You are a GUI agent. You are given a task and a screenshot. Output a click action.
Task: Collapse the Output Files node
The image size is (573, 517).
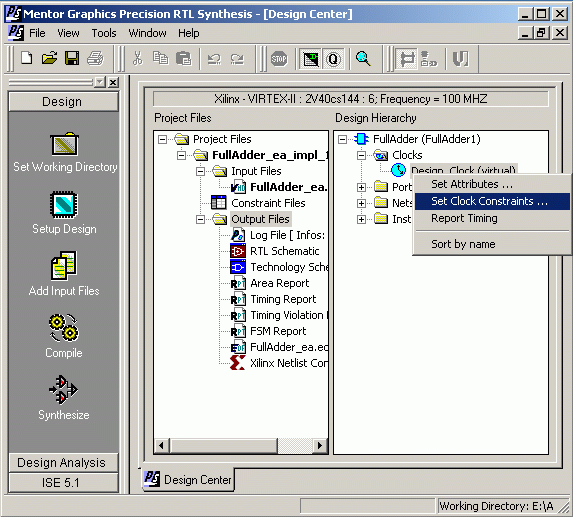(x=200, y=219)
